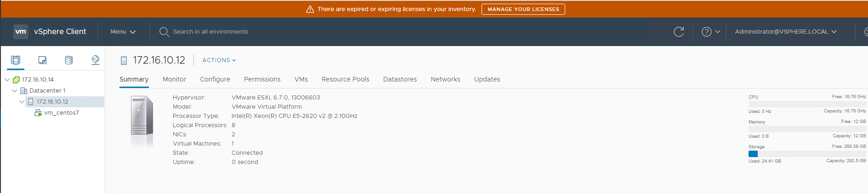Collapse the 172.16.10.12 host node
Screen dimensions: 868x193
[22, 102]
